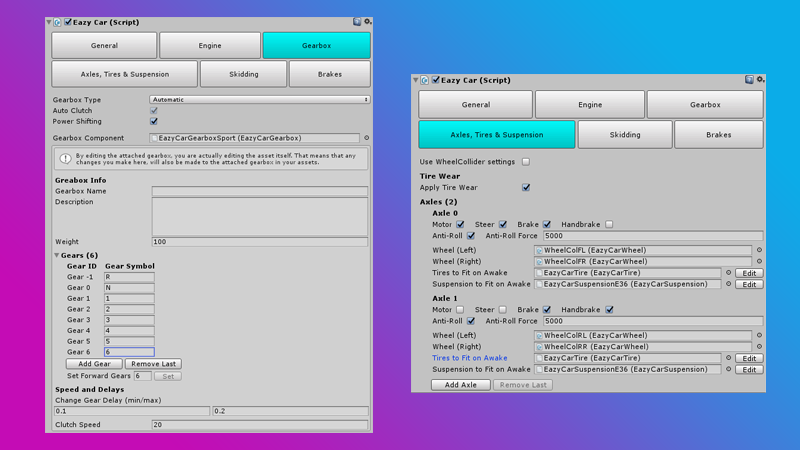
Task: Disable right Eazy Car script checkbox
Action: (436, 80)
